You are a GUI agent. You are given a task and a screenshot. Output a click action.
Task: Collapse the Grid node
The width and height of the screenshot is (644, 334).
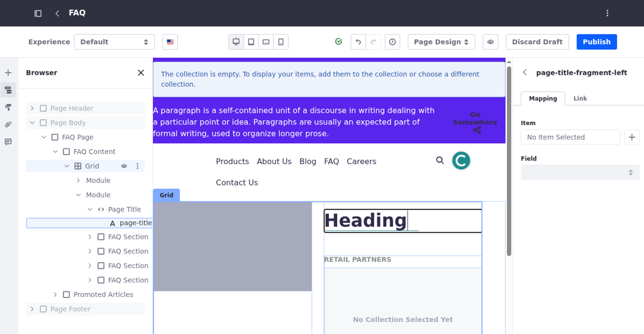[x=67, y=166]
